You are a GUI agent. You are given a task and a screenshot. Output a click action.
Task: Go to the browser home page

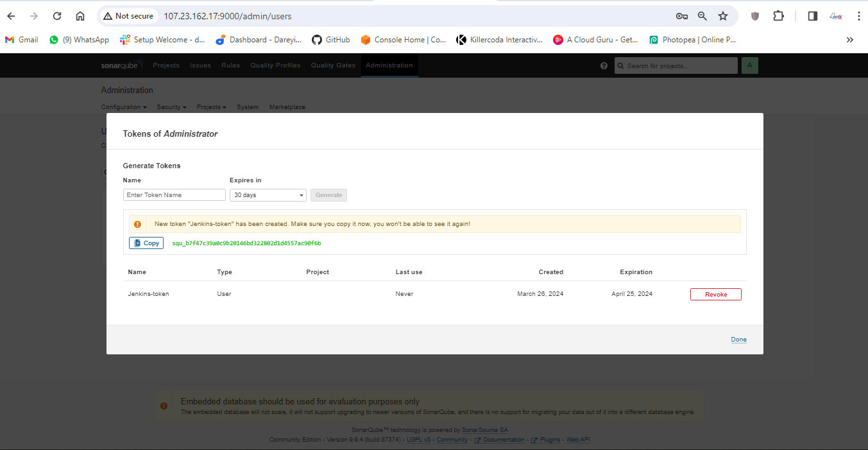coord(80,16)
